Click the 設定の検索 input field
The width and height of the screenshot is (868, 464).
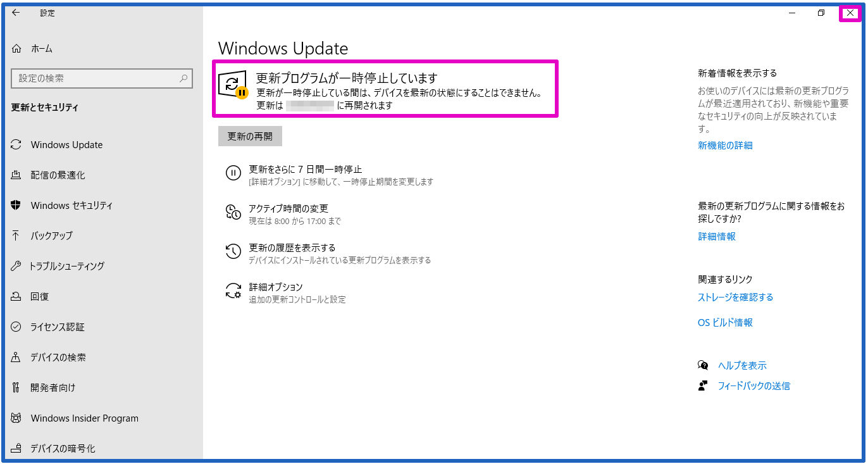coord(101,78)
